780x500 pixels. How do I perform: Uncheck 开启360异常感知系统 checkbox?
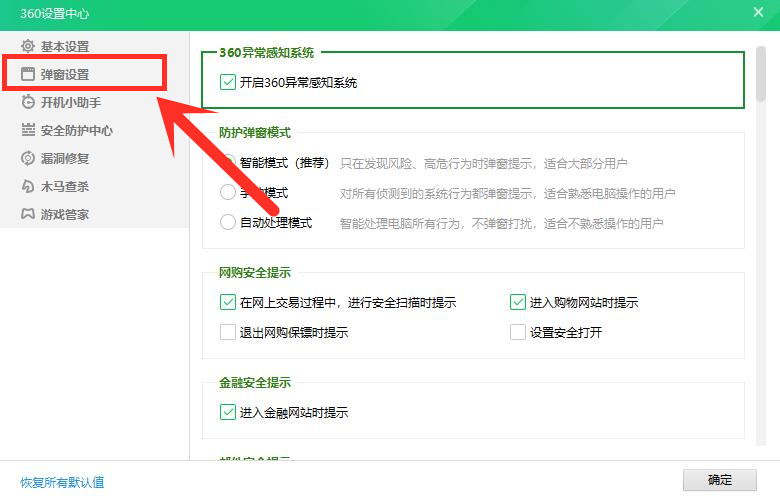click(227, 82)
